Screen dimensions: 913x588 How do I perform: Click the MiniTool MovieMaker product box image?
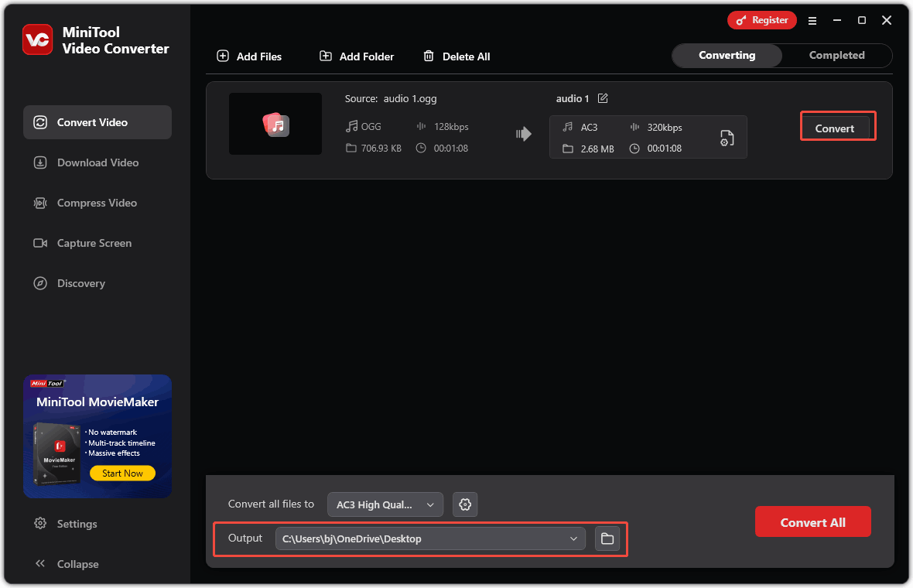click(56, 454)
